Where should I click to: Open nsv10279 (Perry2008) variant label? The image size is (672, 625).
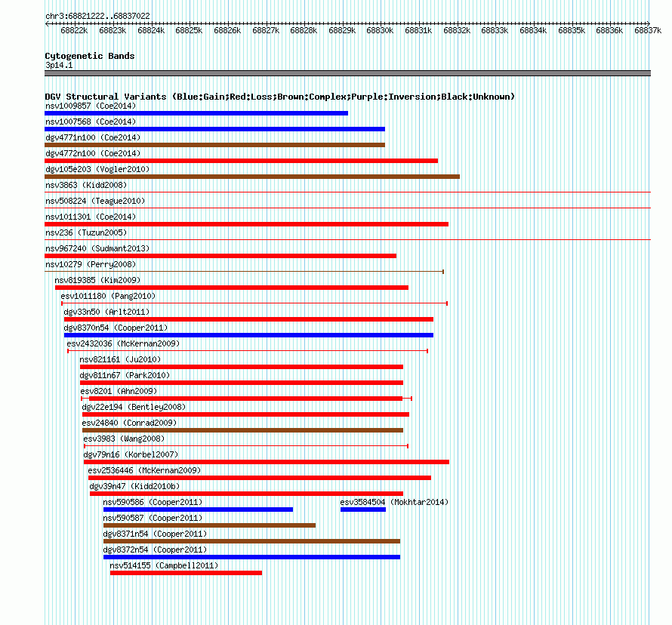91,264
